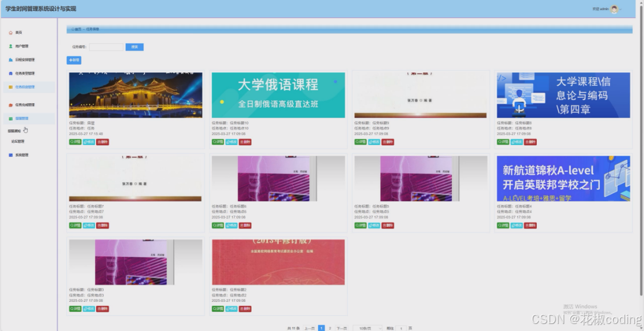This screenshot has width=644, height=331.
Task: Click the yellow icon for 任务信息管理
Action: coord(10,87)
